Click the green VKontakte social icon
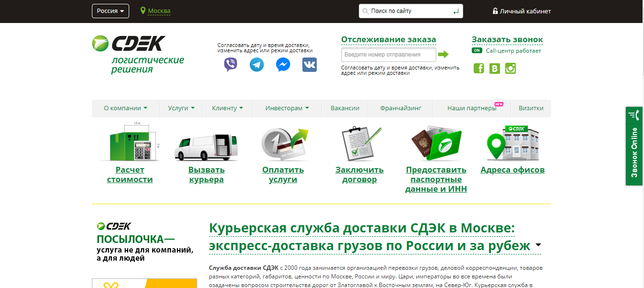Image resolution: width=644 pixels, height=288 pixels. point(495,69)
